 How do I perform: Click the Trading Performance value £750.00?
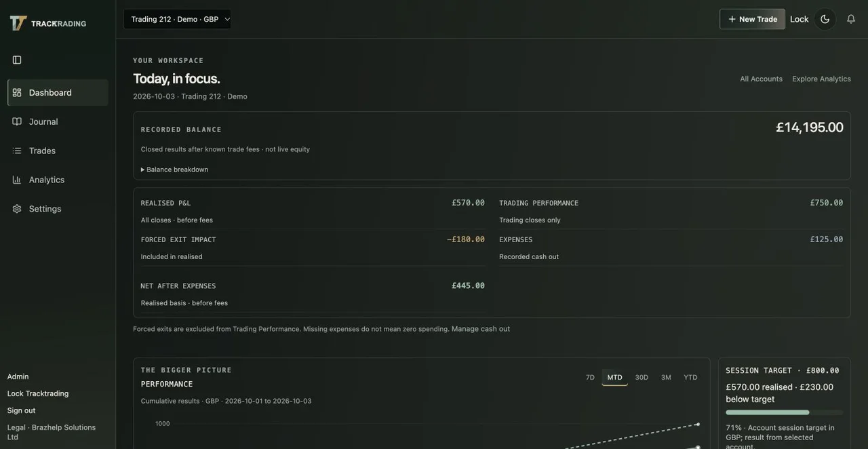point(827,203)
